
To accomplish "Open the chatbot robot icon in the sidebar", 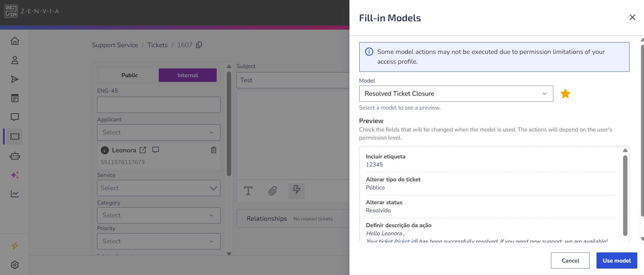I will (15, 156).
